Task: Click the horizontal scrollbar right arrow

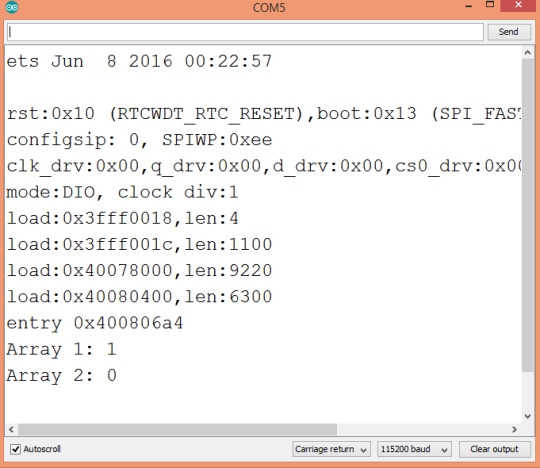Action: click(515, 429)
